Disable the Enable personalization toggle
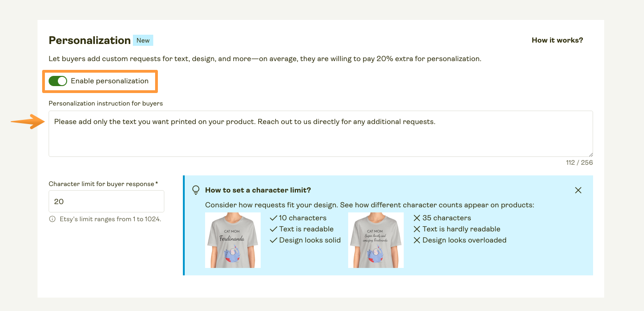This screenshot has height=311, width=644. tap(57, 81)
